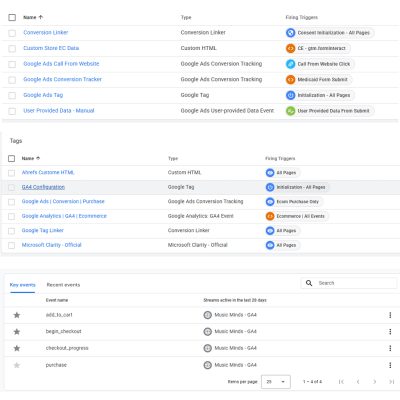Open the Google Ads Conversion Tracker tag
This screenshot has width=400, height=400.
[x=63, y=79]
